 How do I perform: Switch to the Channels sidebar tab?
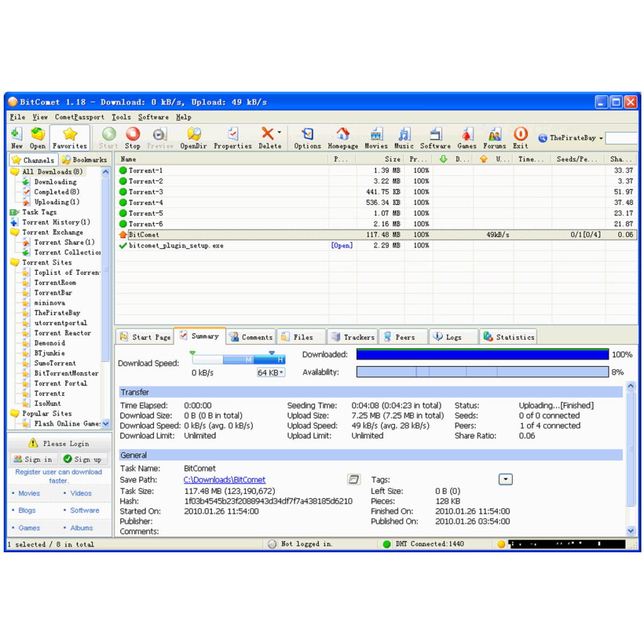point(34,160)
